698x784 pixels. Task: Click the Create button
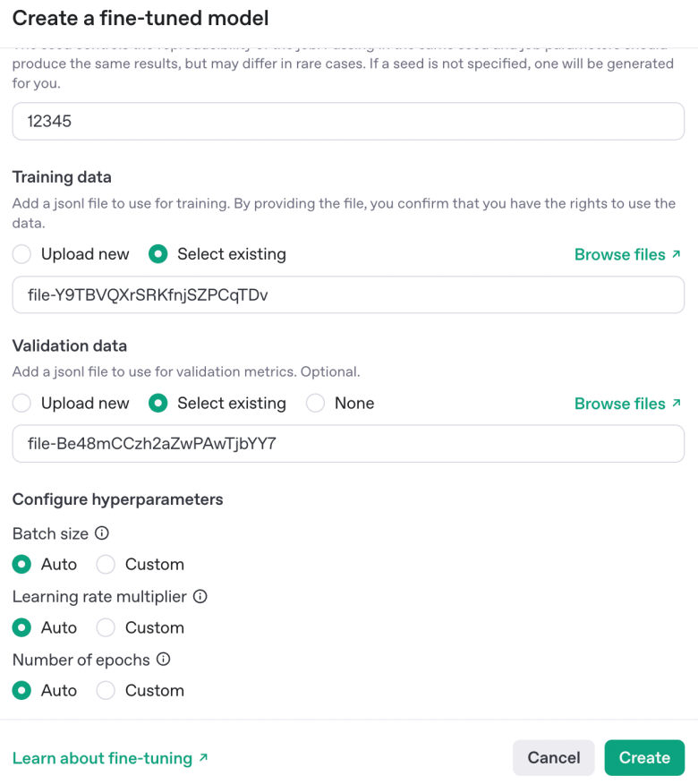[x=644, y=757]
